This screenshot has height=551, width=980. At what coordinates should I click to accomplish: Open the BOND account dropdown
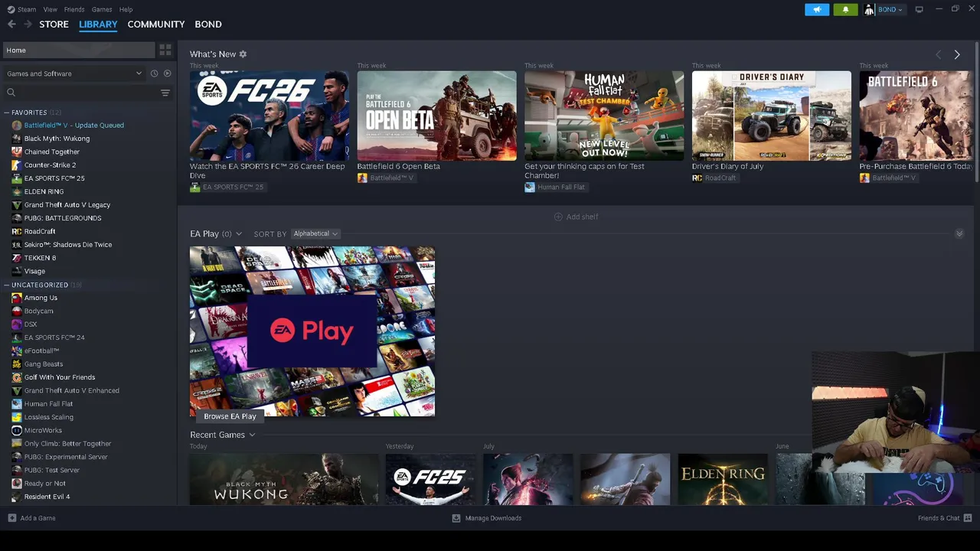pos(890,9)
